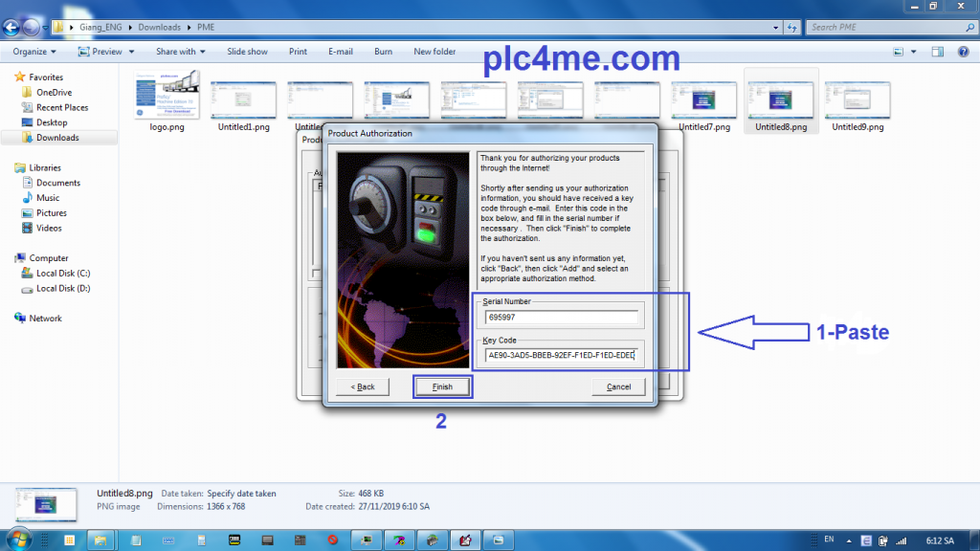The height and width of the screenshot is (551, 980).
Task: Click New folder in the toolbar
Action: (434, 52)
